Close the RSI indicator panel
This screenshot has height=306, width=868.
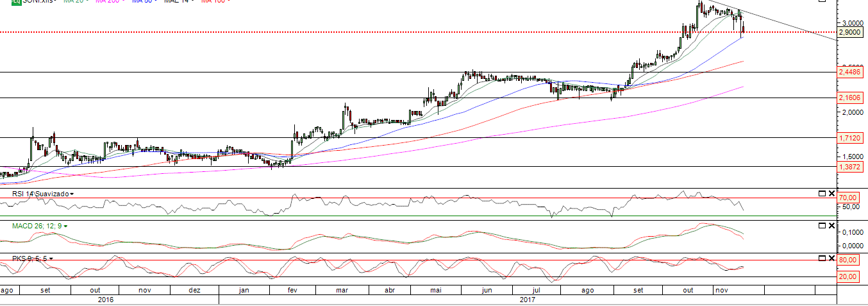832,193
